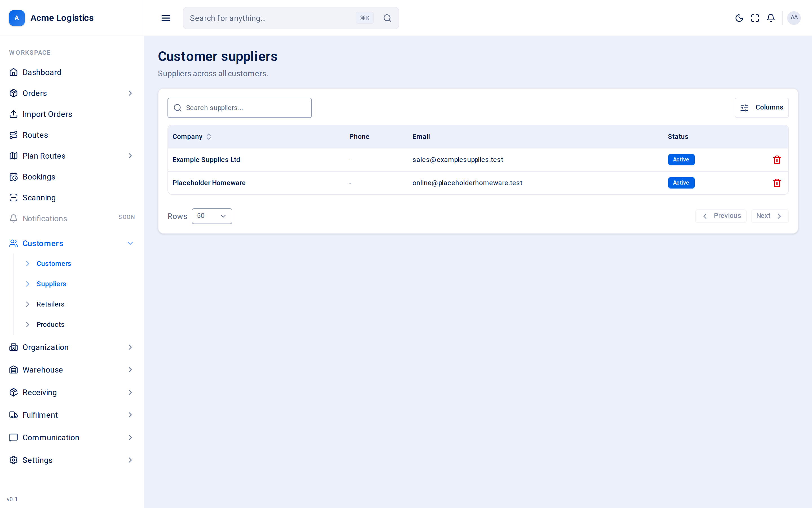Collapse the Customers section chevron

click(130, 243)
